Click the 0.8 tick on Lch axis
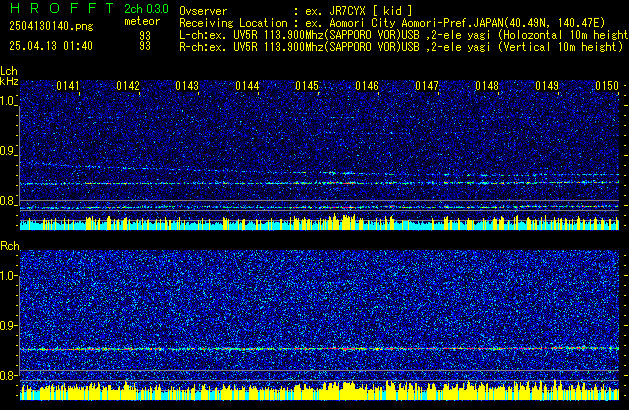This screenshot has height=410, width=629. pos(8,201)
